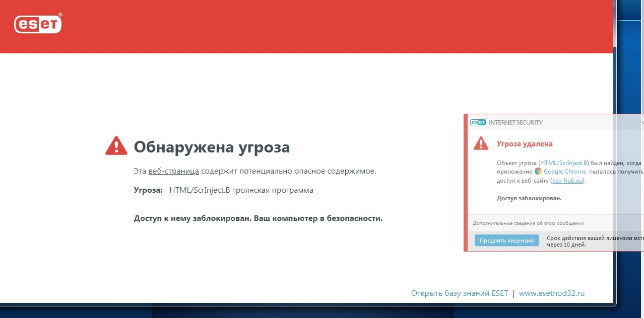Open Открыть базу знаний ESET link
Image resolution: width=644 pixels, height=318 pixels.
pyautogui.click(x=460, y=293)
